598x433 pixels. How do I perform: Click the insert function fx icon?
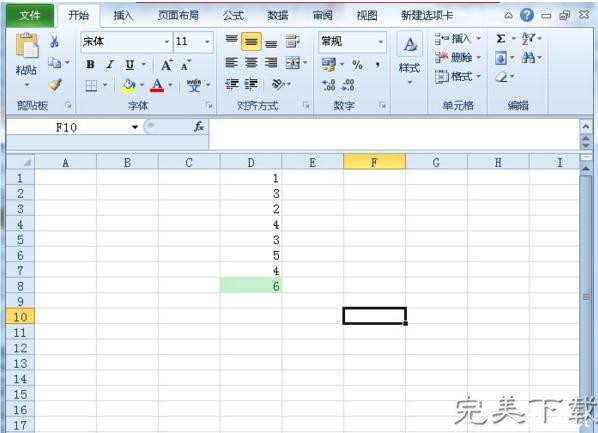tap(199, 127)
